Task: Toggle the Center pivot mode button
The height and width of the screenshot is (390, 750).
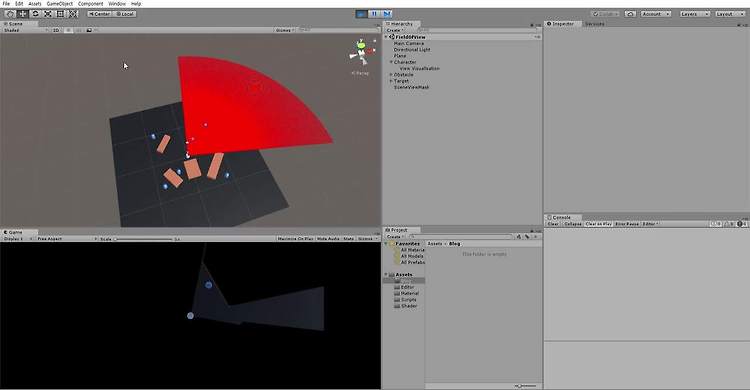Action: (99, 14)
